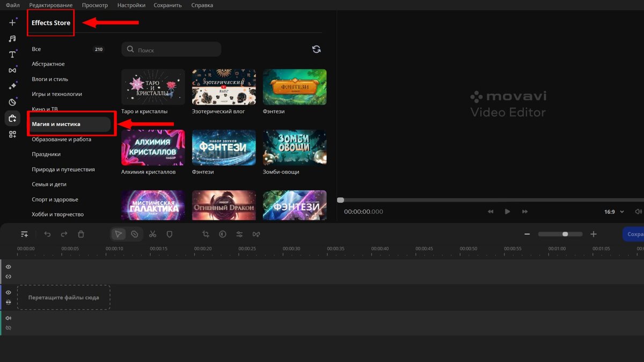The height and width of the screenshot is (362, 644).
Task: Undo the last action
Action: pos(47,234)
